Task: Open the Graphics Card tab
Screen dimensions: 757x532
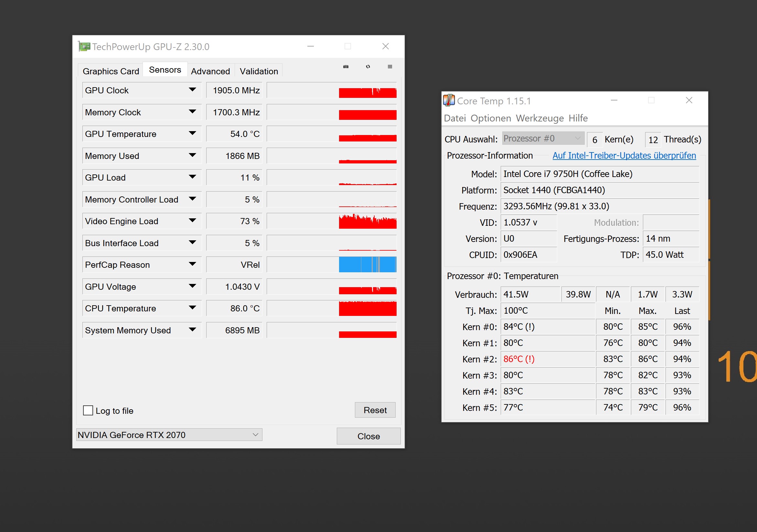Action: (x=111, y=71)
